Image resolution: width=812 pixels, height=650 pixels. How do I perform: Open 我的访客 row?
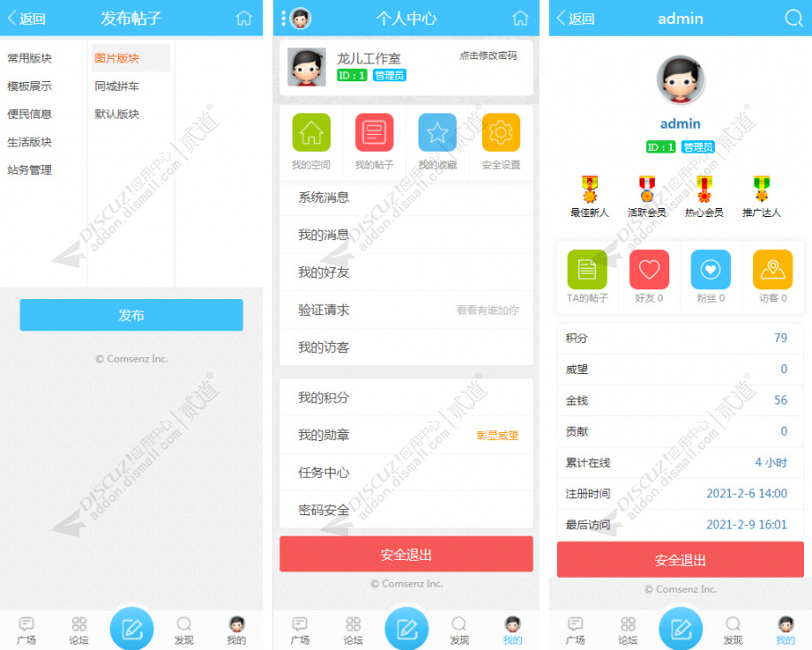pyautogui.click(x=407, y=347)
